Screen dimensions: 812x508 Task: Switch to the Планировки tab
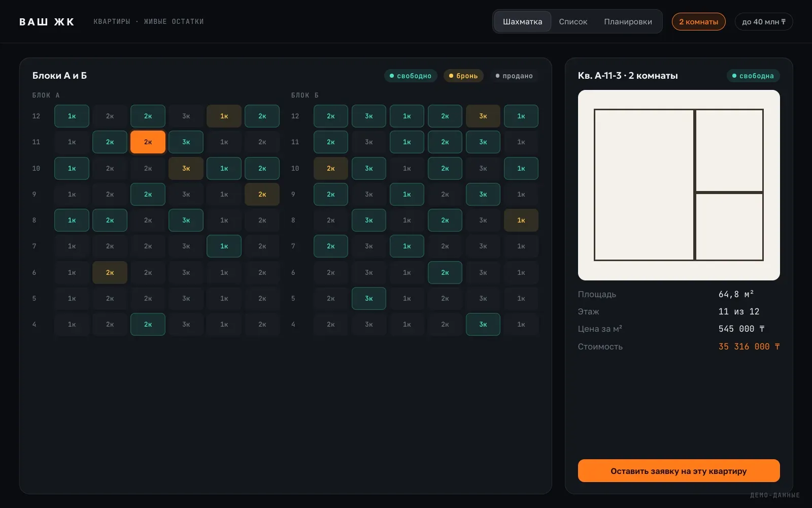628,21
